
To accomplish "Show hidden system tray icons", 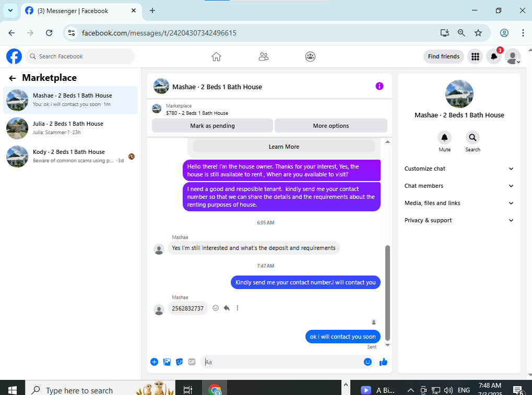I will click(x=410, y=390).
